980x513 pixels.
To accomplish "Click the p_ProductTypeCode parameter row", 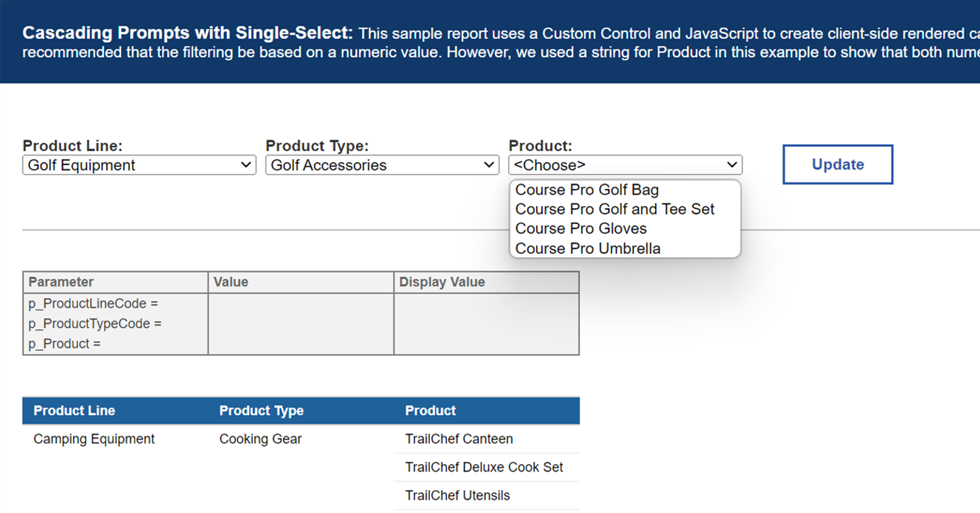I will point(95,324).
